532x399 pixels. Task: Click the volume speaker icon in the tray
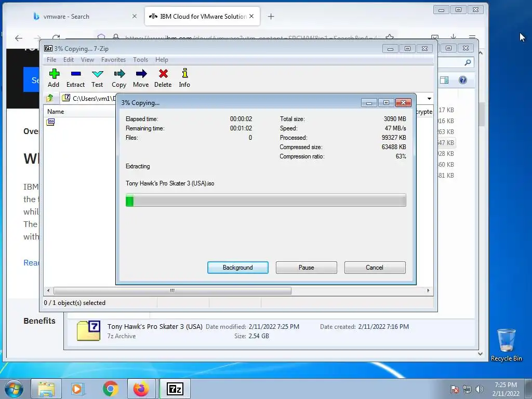pyautogui.click(x=480, y=389)
